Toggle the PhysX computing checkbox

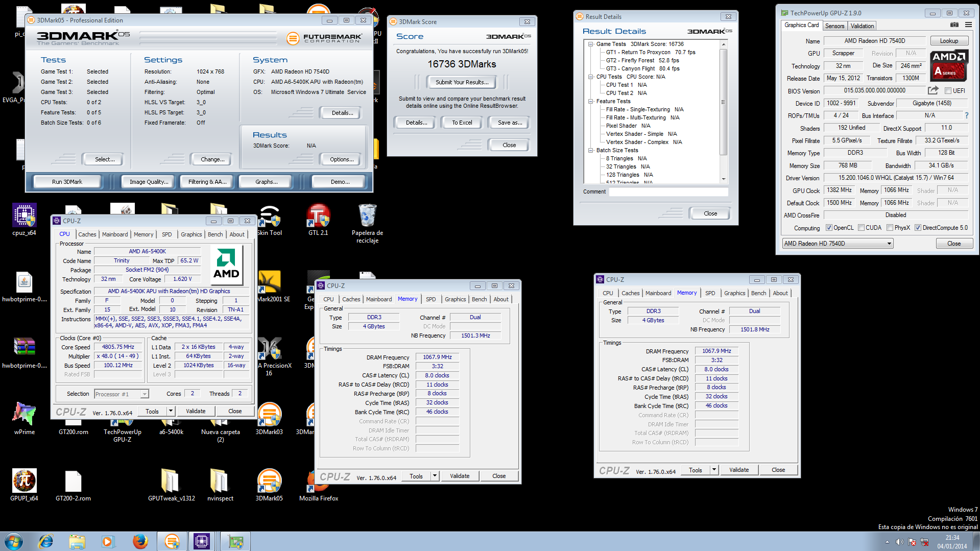(890, 228)
